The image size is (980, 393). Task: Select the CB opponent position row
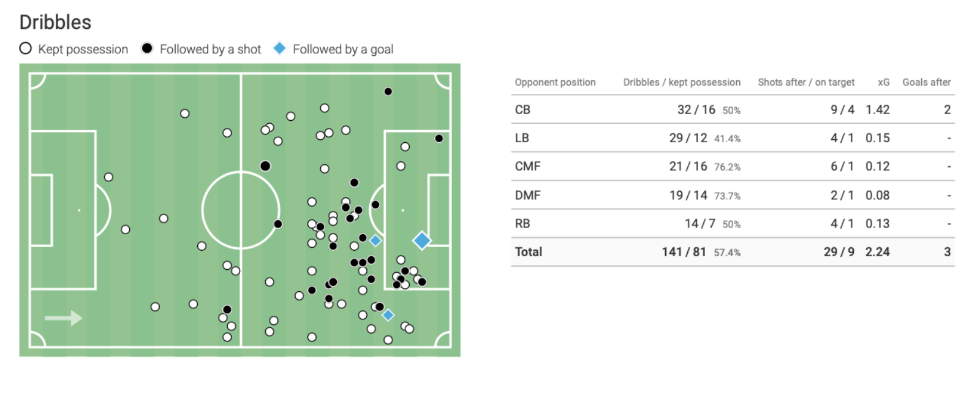click(x=733, y=109)
